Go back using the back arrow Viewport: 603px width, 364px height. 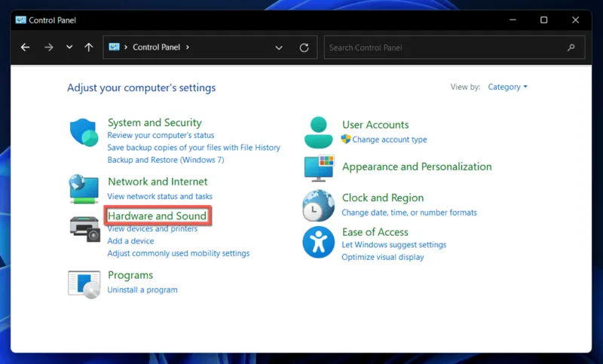point(25,47)
